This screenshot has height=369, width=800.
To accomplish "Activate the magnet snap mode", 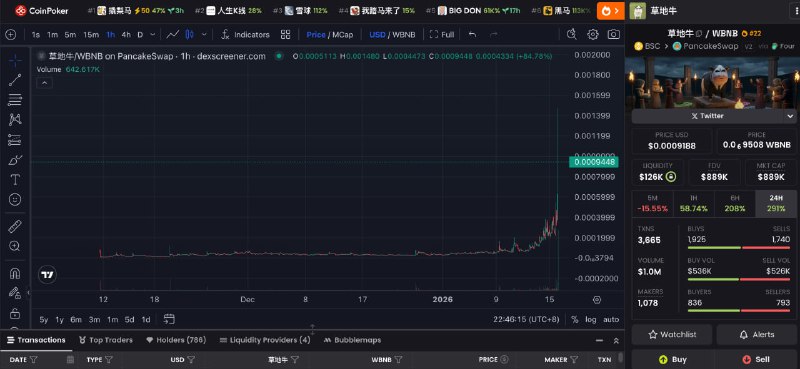I will (15, 274).
